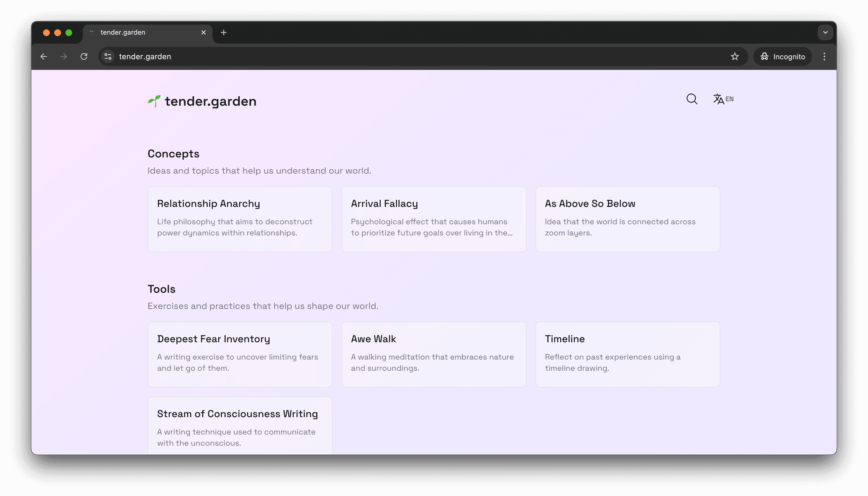Click the red window close button

coord(46,33)
